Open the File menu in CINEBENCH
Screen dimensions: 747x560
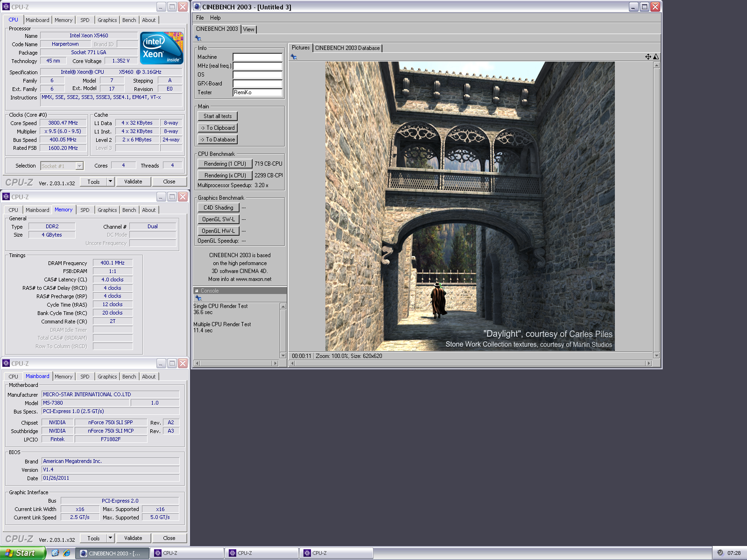pyautogui.click(x=200, y=18)
